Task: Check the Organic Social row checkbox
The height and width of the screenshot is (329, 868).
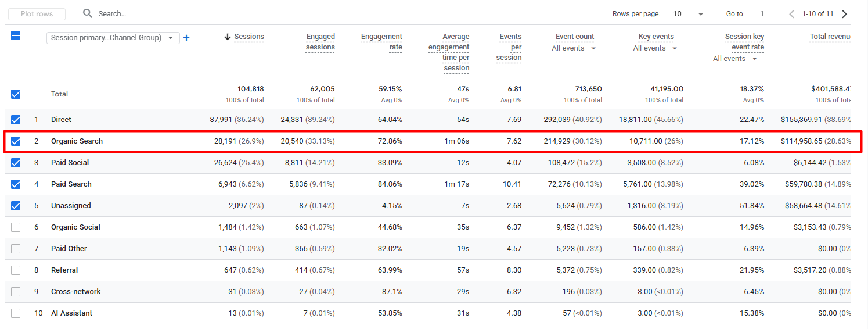Action: point(16,227)
